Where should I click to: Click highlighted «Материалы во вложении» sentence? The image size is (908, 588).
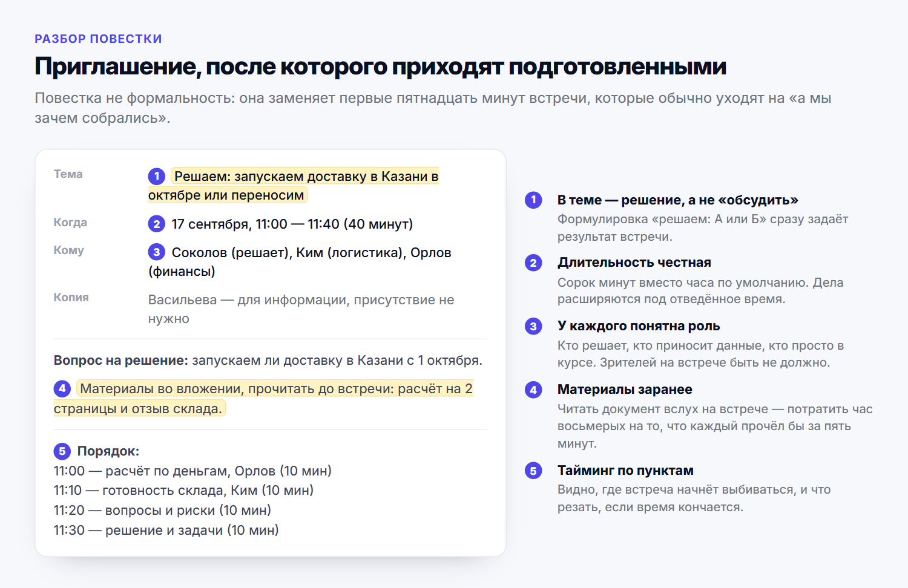tap(264, 399)
